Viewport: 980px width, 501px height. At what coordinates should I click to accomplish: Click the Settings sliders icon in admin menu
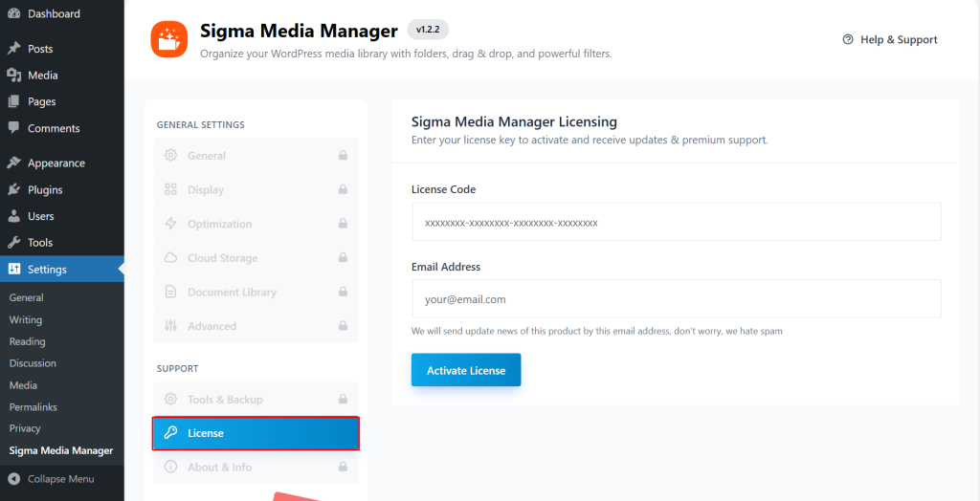[13, 270]
